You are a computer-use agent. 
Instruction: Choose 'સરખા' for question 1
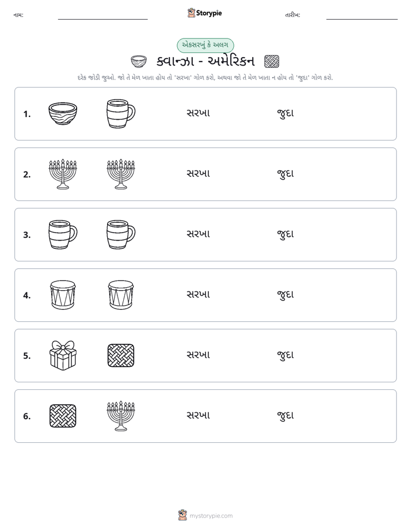199,113
